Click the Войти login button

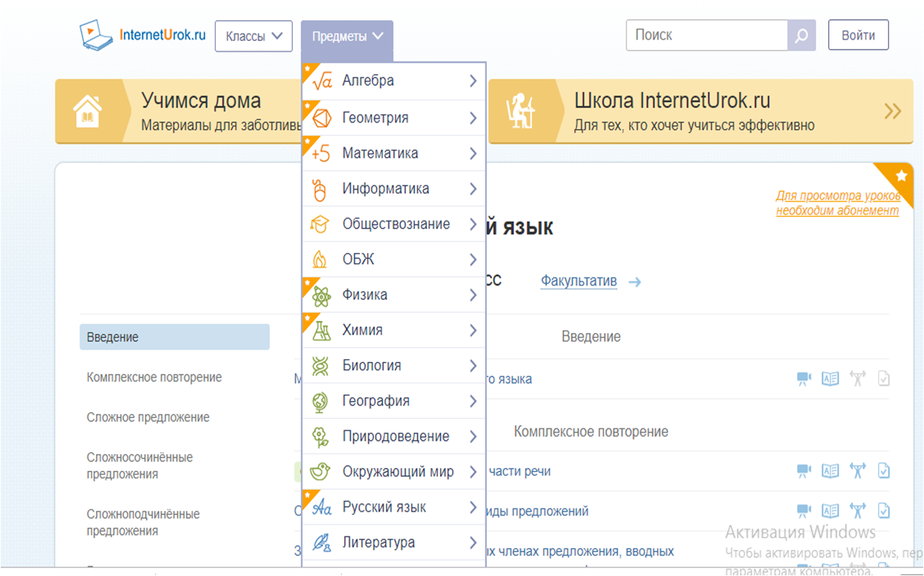tap(858, 35)
